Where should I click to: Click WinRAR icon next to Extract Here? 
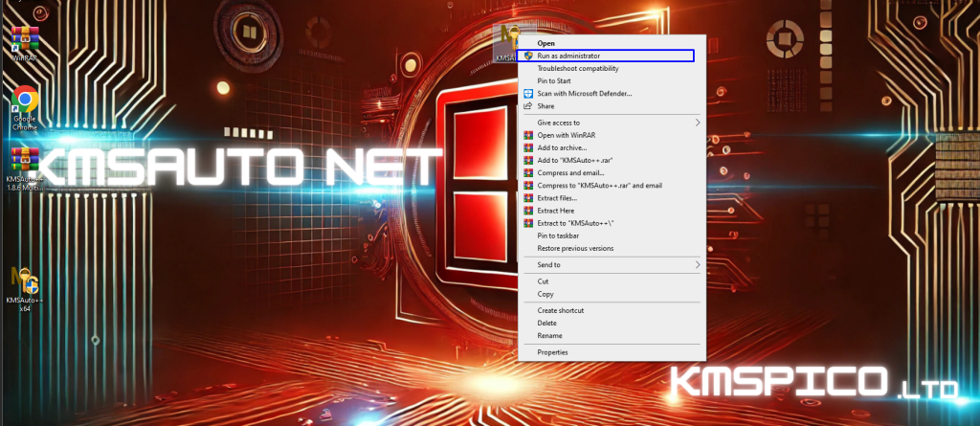coord(527,210)
